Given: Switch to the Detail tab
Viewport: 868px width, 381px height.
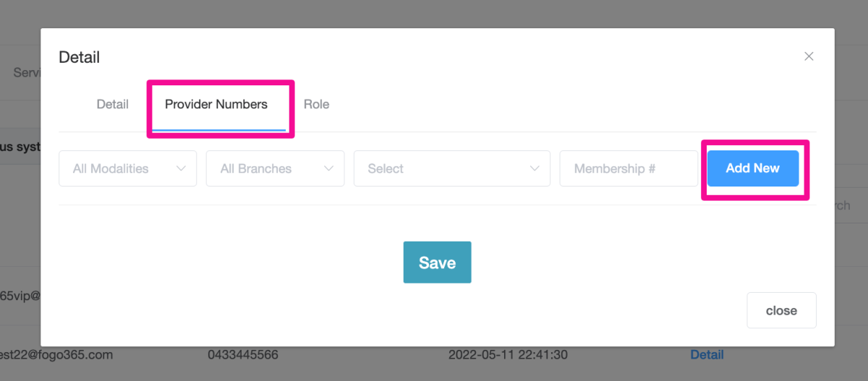Looking at the screenshot, I should (112, 104).
